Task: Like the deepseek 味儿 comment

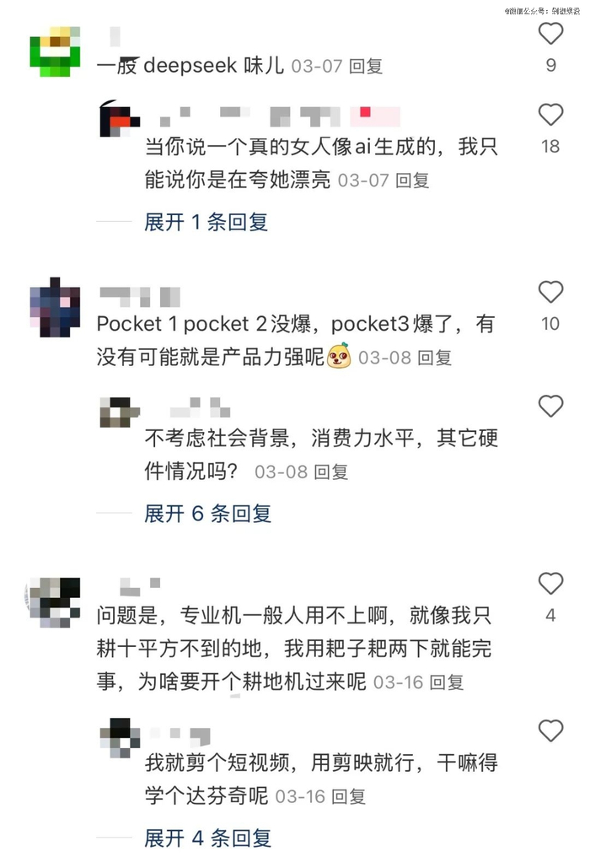Action: [550, 35]
